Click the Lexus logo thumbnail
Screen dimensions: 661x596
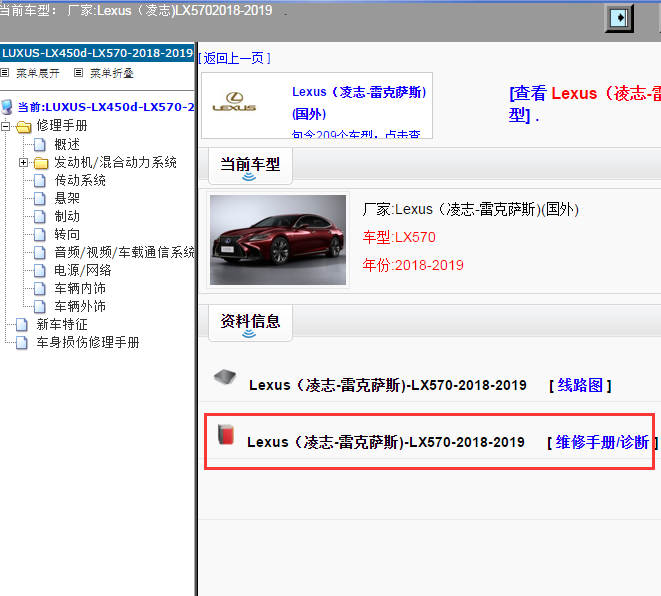tap(235, 105)
